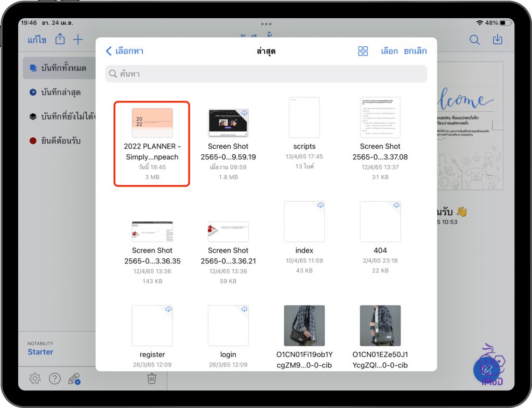Select บันทึกล่าสุด in the sidebar

tap(60, 93)
